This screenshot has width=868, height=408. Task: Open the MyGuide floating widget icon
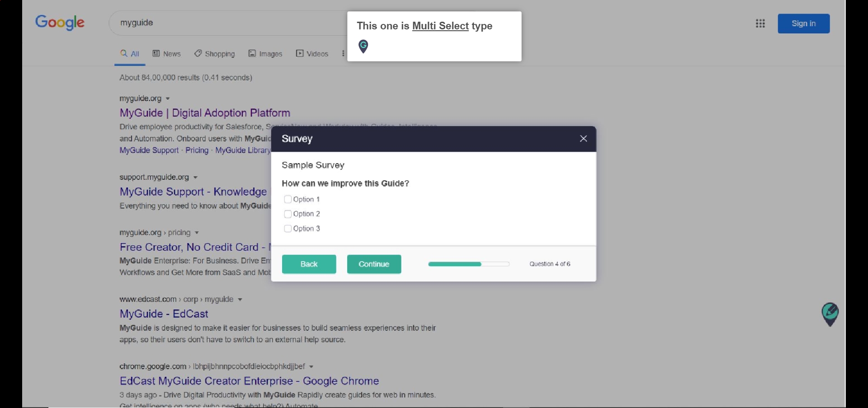830,314
